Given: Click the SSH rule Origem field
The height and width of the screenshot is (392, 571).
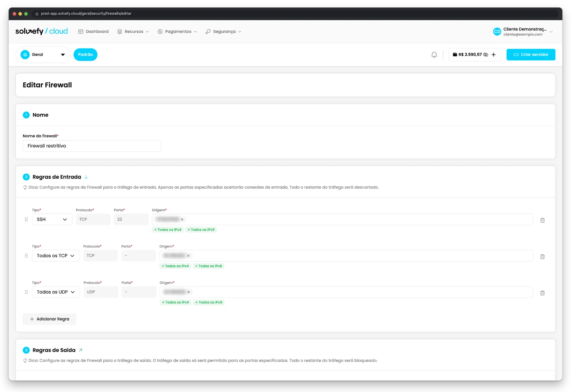Looking at the screenshot, I should (342, 219).
